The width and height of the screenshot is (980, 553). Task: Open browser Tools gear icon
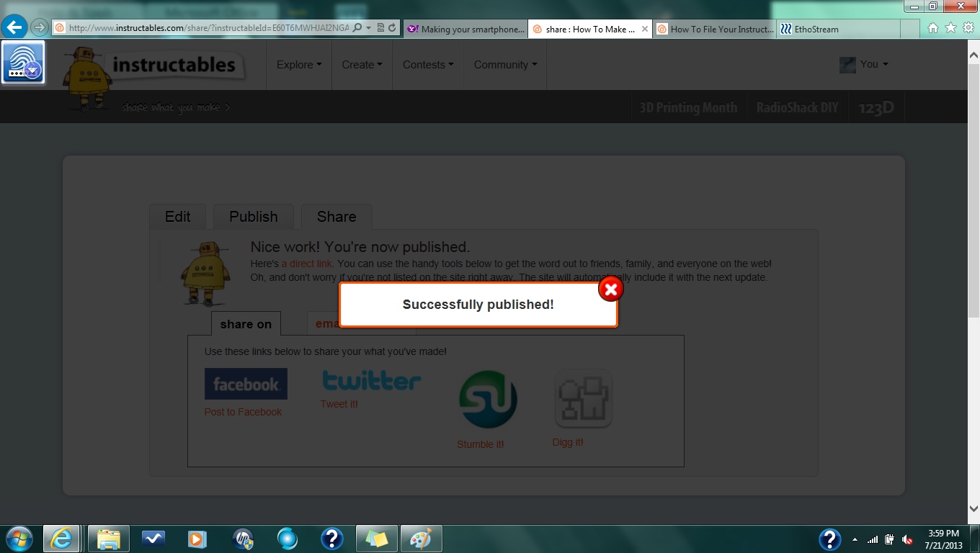tap(968, 28)
